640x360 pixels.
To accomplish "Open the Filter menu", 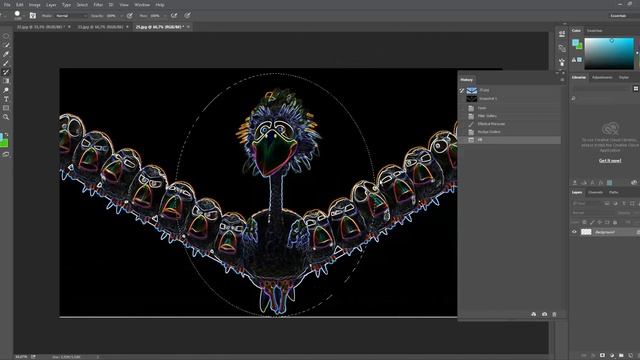I will pyautogui.click(x=98, y=5).
